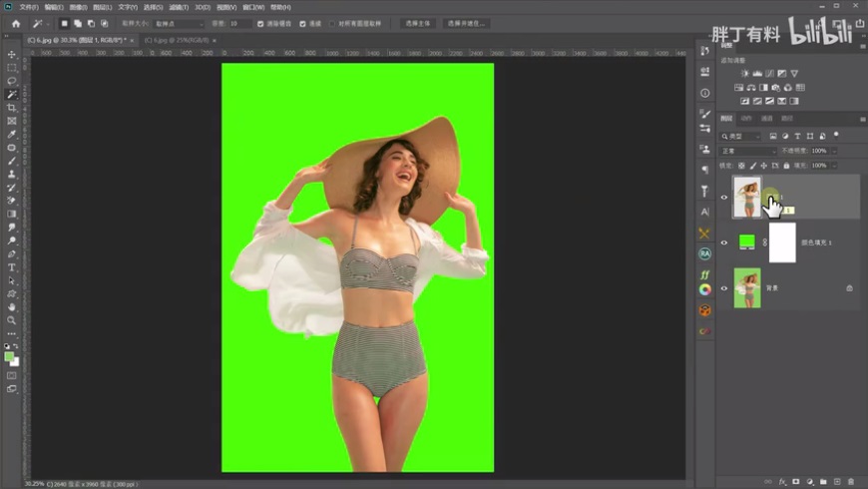868x489 pixels.
Task: Select the Crop tool in toolbar
Action: (12, 108)
